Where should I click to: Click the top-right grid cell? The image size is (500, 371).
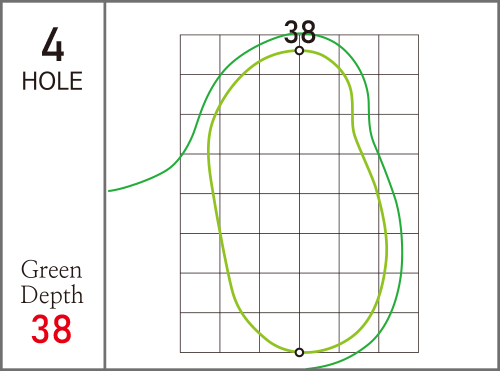pyautogui.click(x=399, y=54)
